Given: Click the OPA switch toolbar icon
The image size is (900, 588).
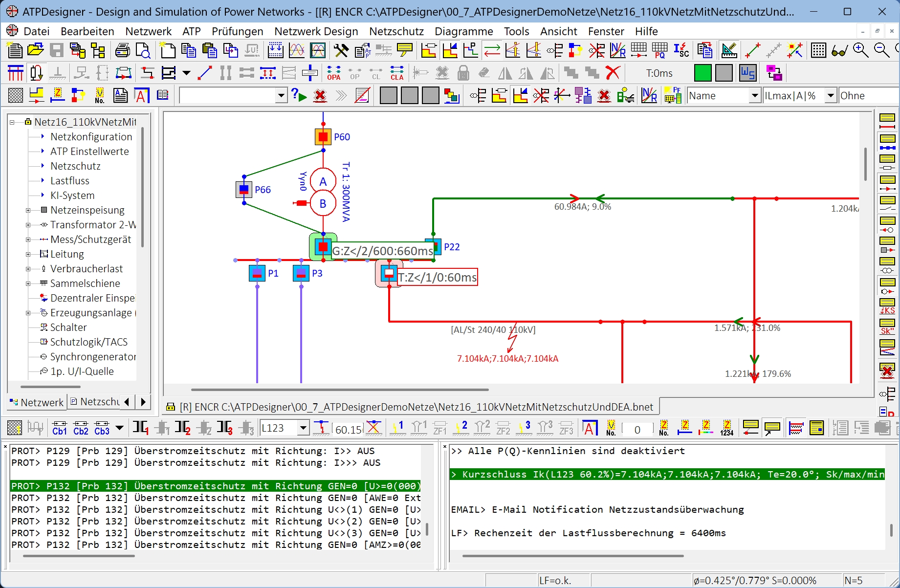Looking at the screenshot, I should click(333, 73).
